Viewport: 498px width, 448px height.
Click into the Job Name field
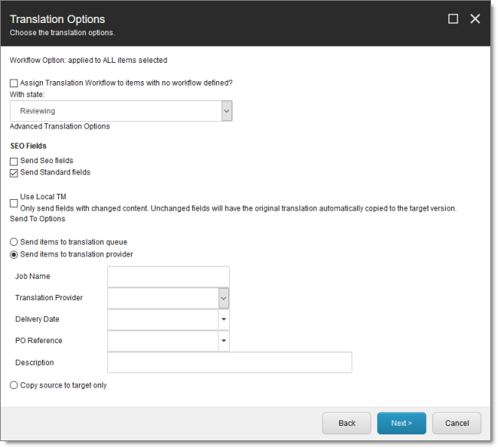coord(169,276)
